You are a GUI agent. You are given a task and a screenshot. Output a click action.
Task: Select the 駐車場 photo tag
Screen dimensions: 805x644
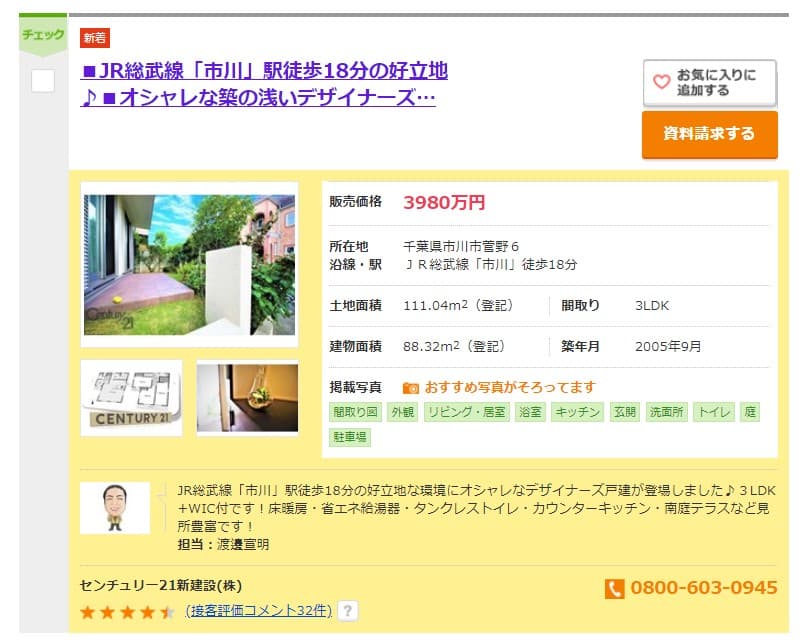click(349, 437)
